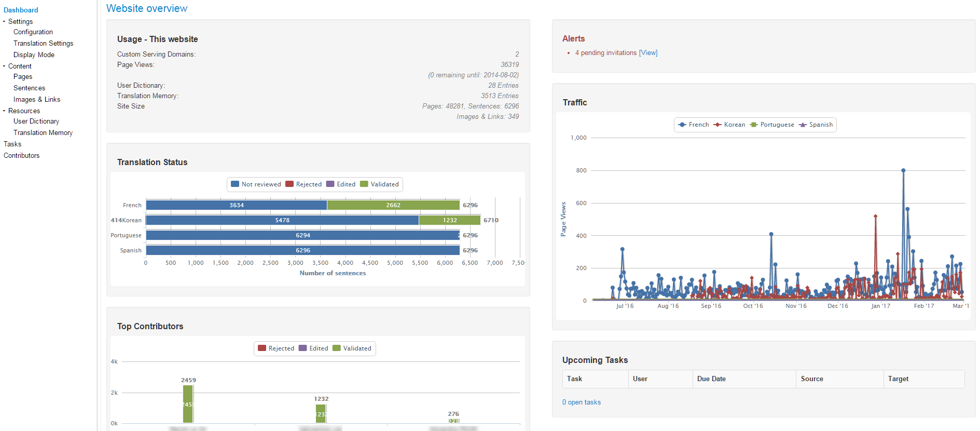Open the 0 open tasks link
Viewport: 980px width, 431px height.
click(582, 402)
